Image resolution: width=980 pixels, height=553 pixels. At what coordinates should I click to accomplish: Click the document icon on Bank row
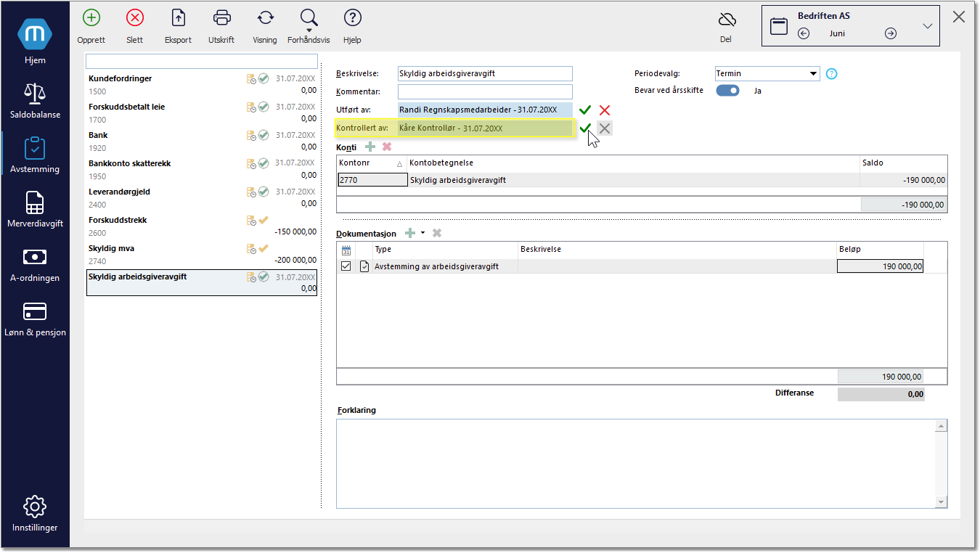click(251, 135)
